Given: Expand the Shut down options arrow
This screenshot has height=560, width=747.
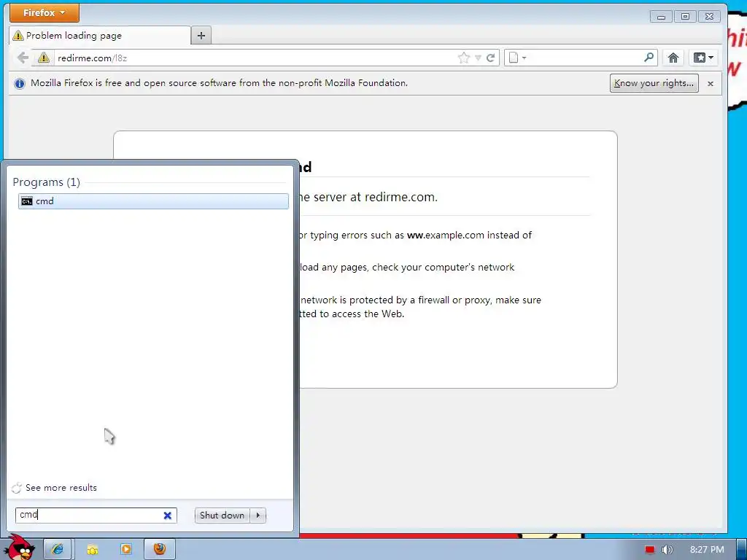Looking at the screenshot, I should (258, 516).
